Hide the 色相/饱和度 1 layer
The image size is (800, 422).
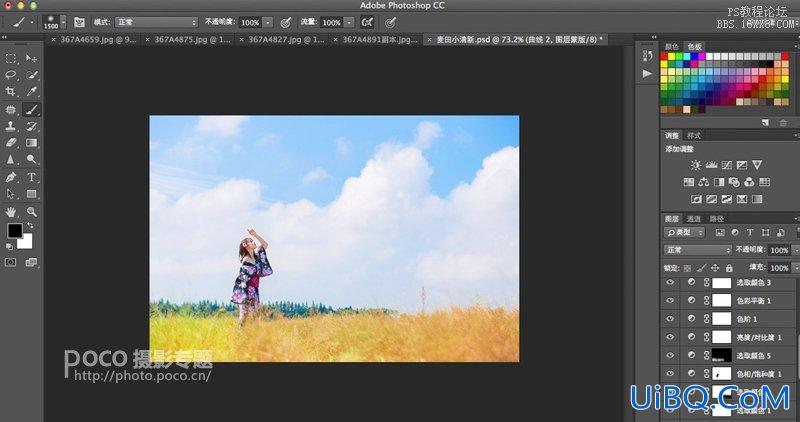coord(670,374)
